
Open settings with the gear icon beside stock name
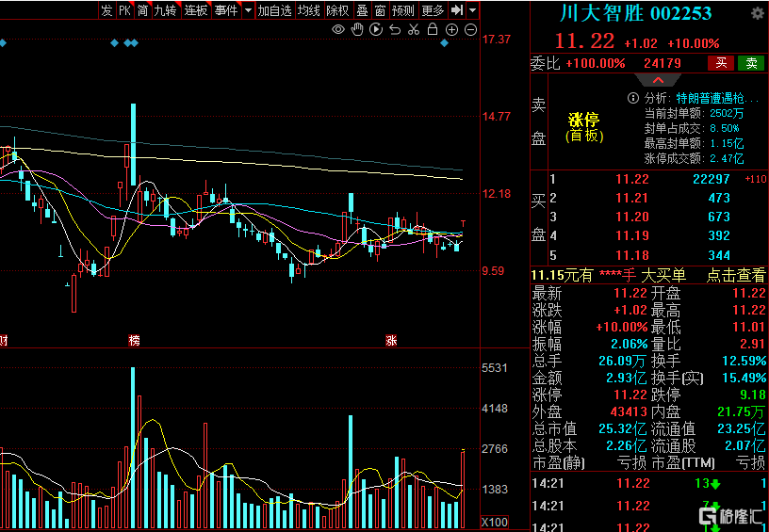pyautogui.click(x=758, y=13)
